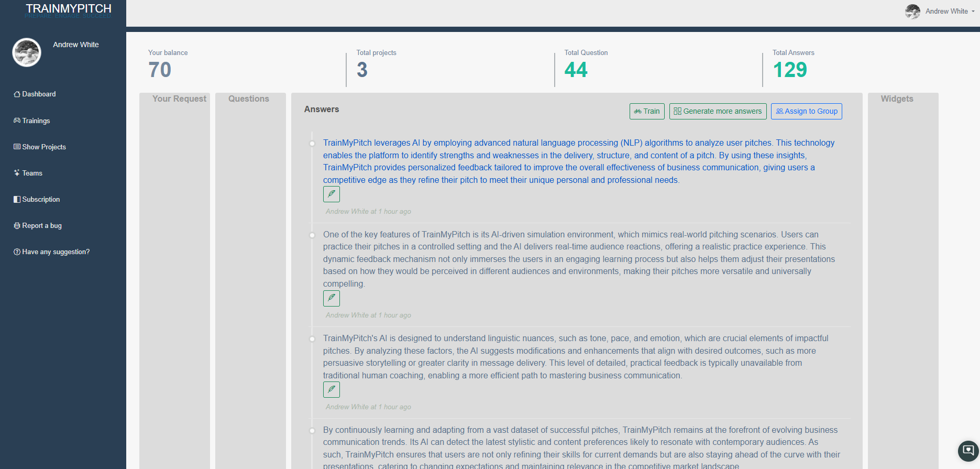Open the chat support bubble icon
980x469 pixels.
968,451
